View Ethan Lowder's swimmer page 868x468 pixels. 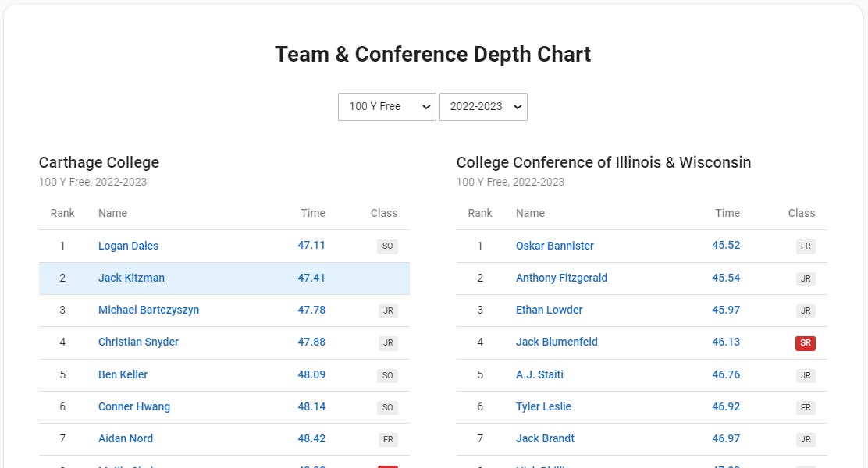tap(549, 310)
